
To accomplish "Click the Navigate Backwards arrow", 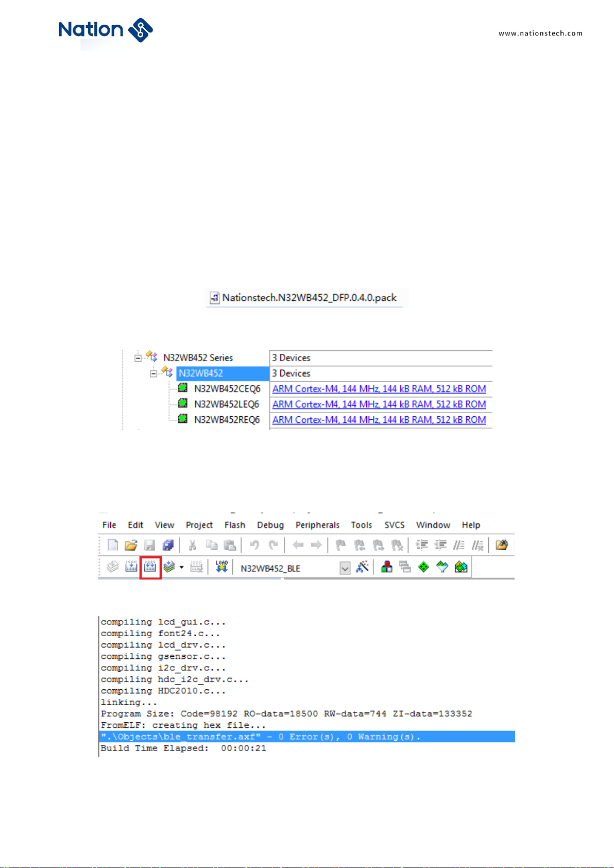I will [x=298, y=545].
